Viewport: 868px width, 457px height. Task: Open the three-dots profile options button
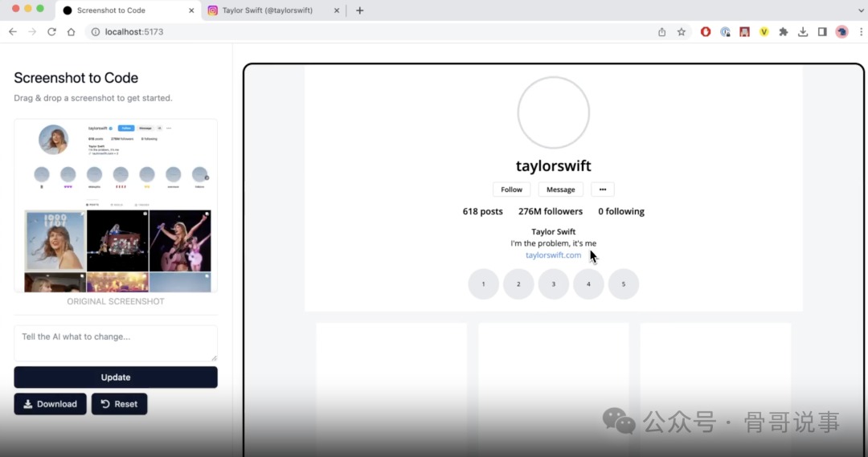click(x=603, y=190)
